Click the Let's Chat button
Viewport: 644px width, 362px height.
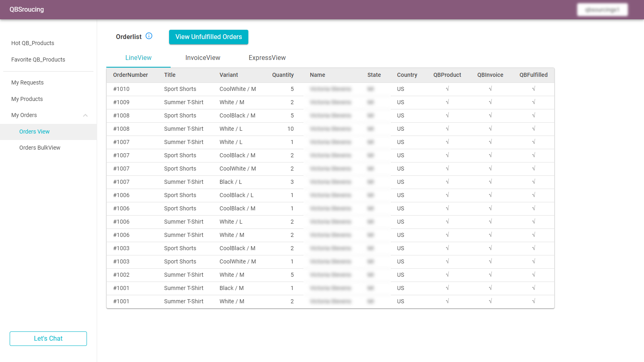(48, 339)
